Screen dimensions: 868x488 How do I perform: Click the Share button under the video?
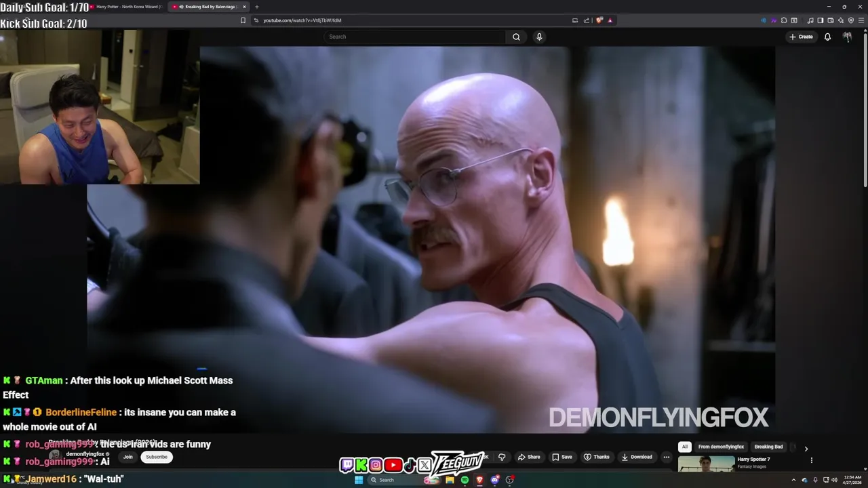click(x=529, y=457)
